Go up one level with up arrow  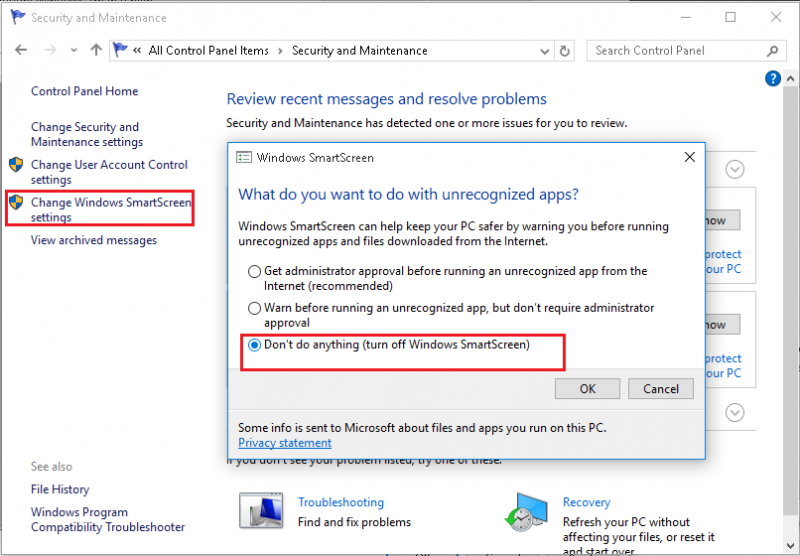[x=96, y=49]
